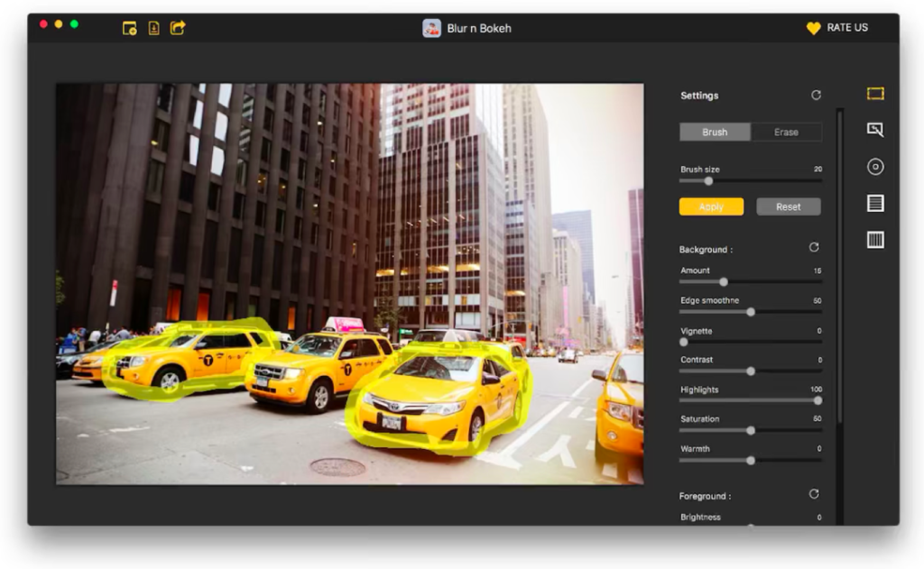Image resolution: width=924 pixels, height=569 pixels.
Task: Open the RATE US link
Action: [x=846, y=28]
